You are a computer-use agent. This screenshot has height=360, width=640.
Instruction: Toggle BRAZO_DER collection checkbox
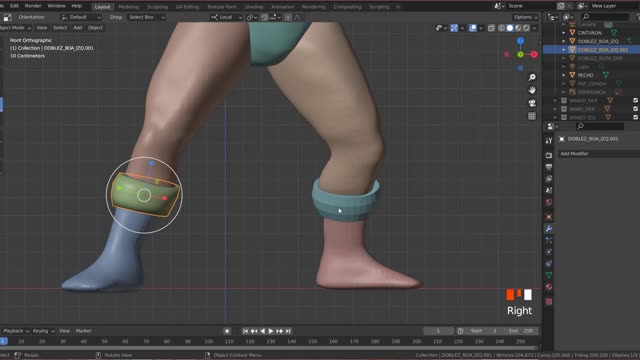point(635,100)
